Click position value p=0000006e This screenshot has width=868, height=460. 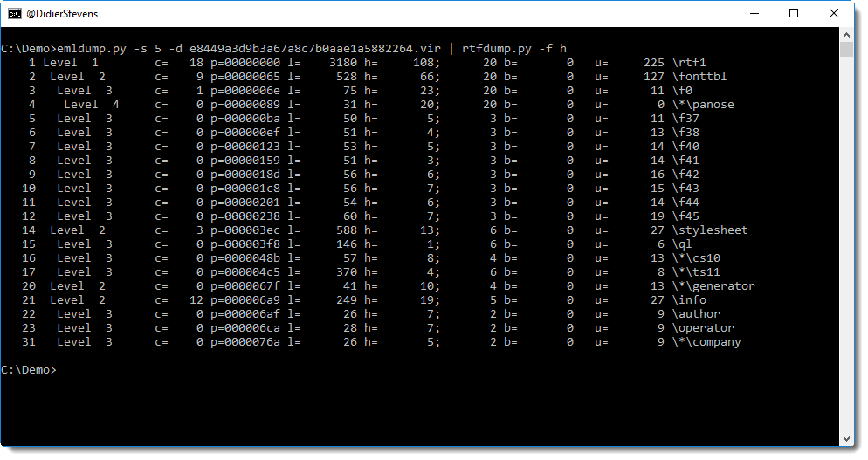pyautogui.click(x=245, y=91)
